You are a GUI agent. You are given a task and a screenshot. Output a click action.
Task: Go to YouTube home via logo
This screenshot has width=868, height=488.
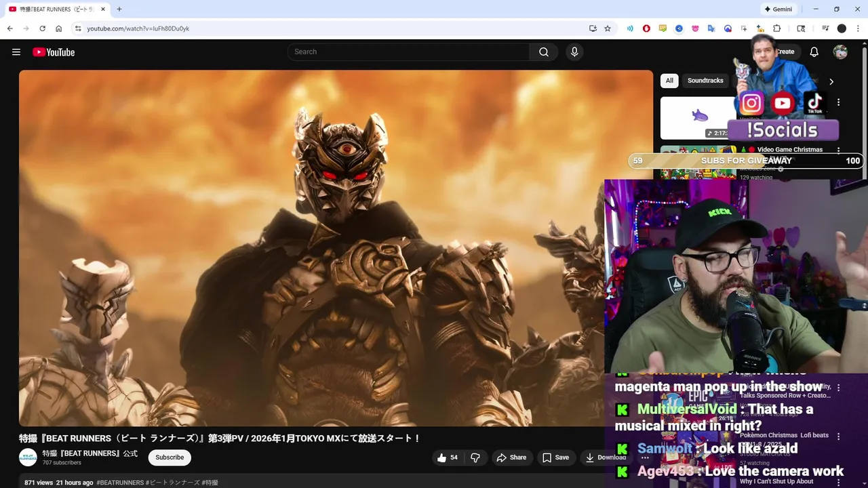point(54,52)
